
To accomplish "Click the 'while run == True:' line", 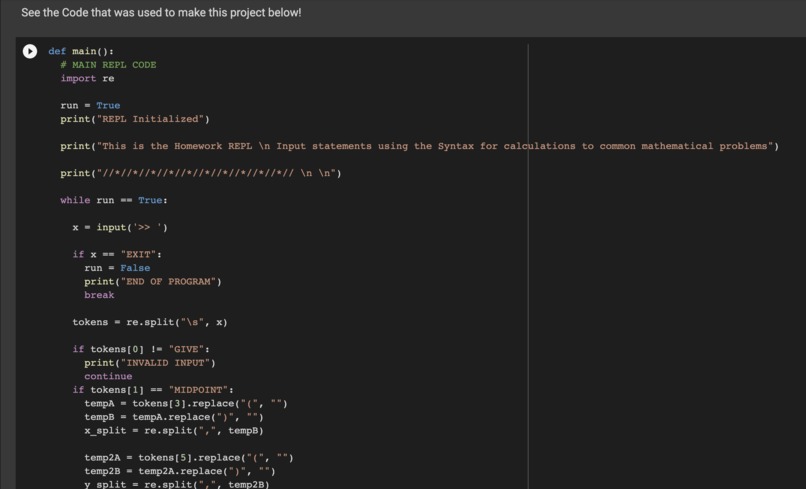I will [x=114, y=200].
